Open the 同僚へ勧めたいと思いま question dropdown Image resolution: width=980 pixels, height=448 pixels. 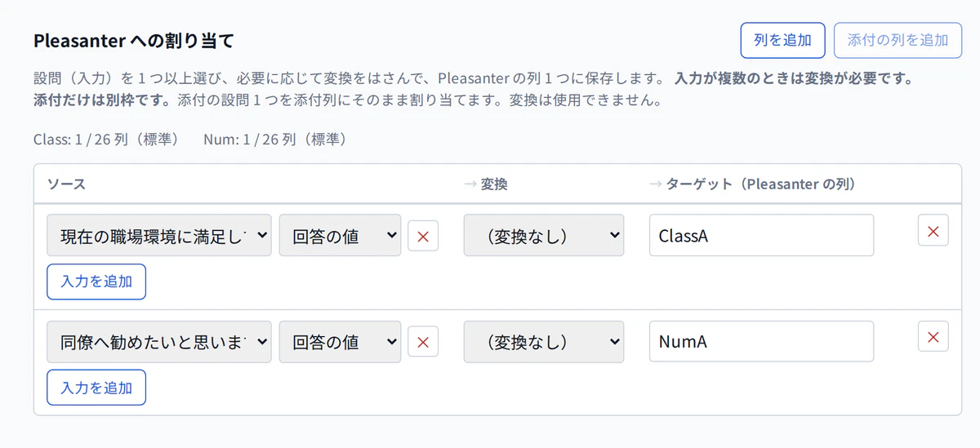pos(159,342)
